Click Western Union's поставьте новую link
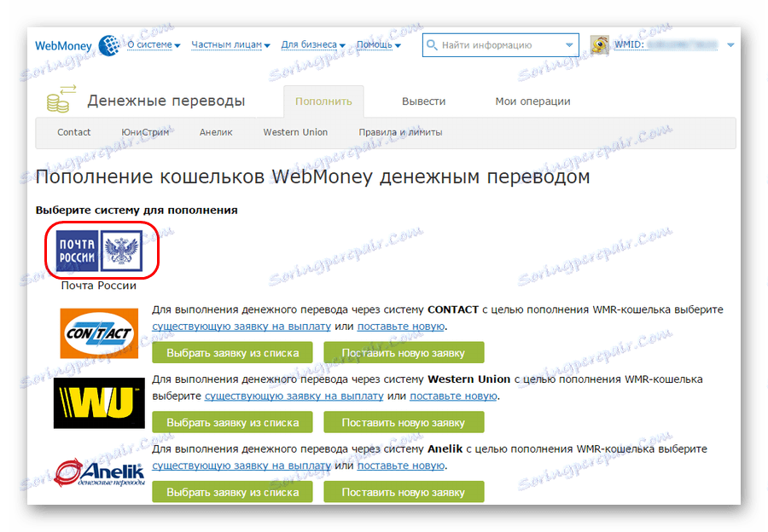This screenshot has width=768, height=532. tap(453, 396)
